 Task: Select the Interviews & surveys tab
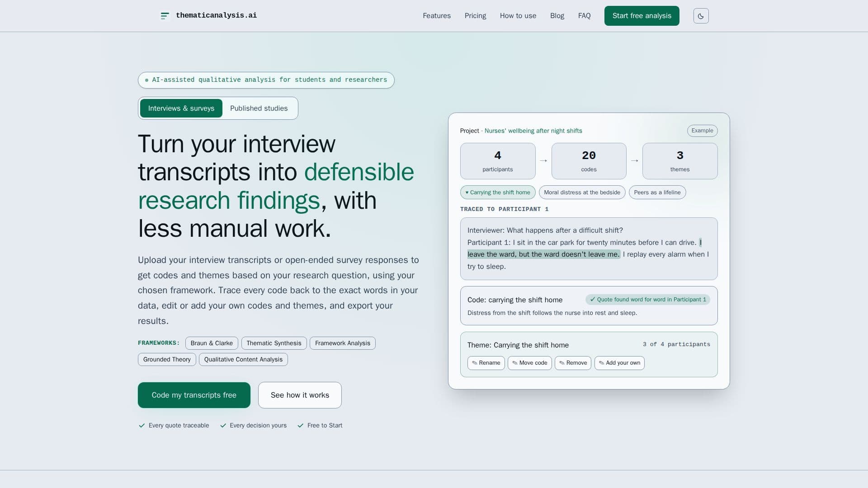coord(181,108)
